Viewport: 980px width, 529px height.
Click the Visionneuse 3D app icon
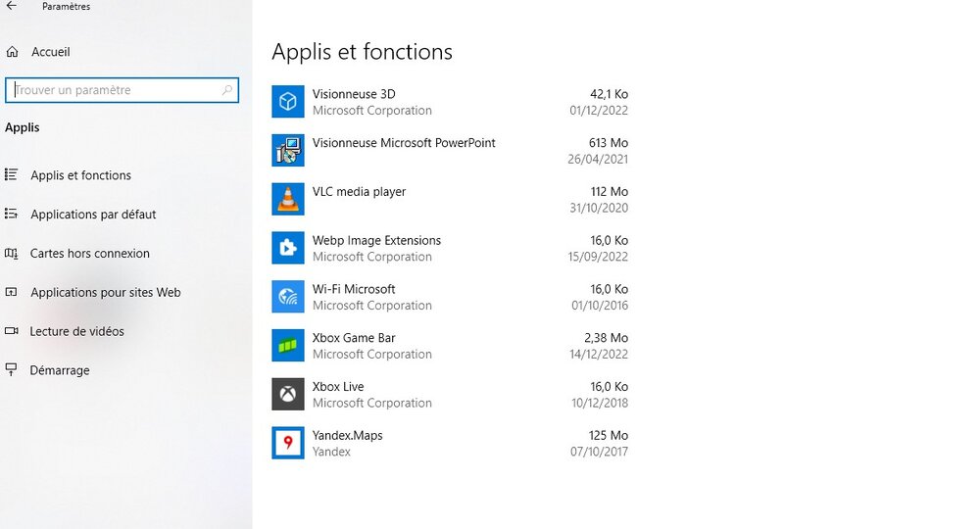(288, 102)
